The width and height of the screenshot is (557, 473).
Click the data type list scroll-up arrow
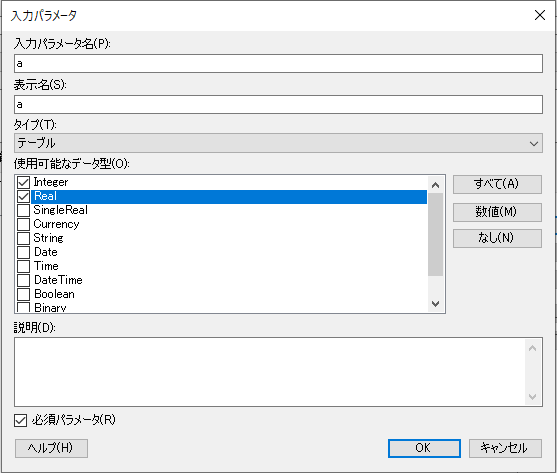[x=435, y=185]
